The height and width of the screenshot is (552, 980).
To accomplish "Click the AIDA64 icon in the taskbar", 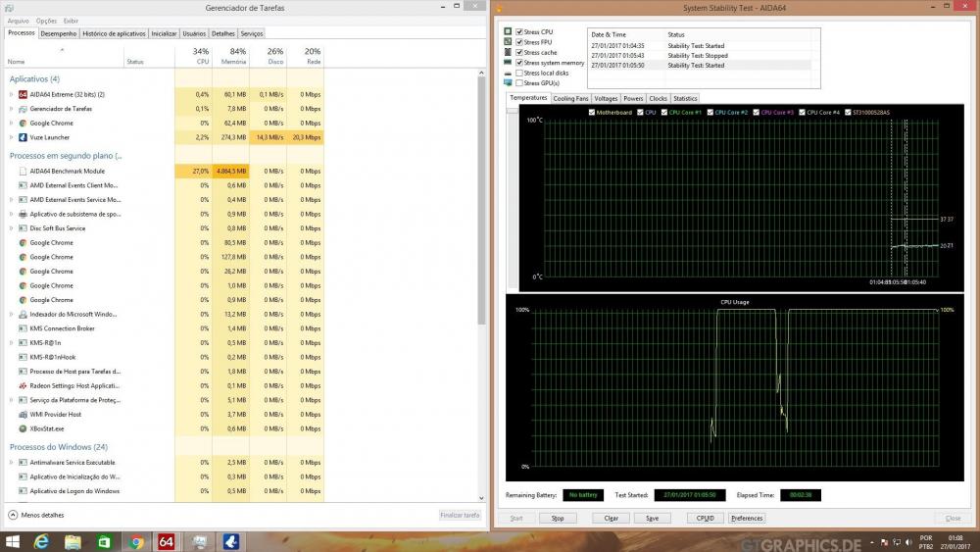I will coord(167,541).
